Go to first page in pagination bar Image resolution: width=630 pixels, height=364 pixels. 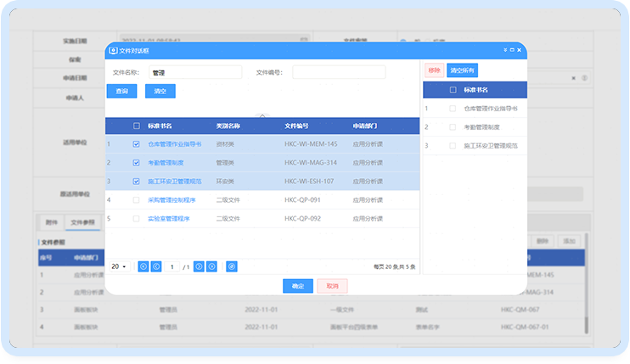[143, 266]
